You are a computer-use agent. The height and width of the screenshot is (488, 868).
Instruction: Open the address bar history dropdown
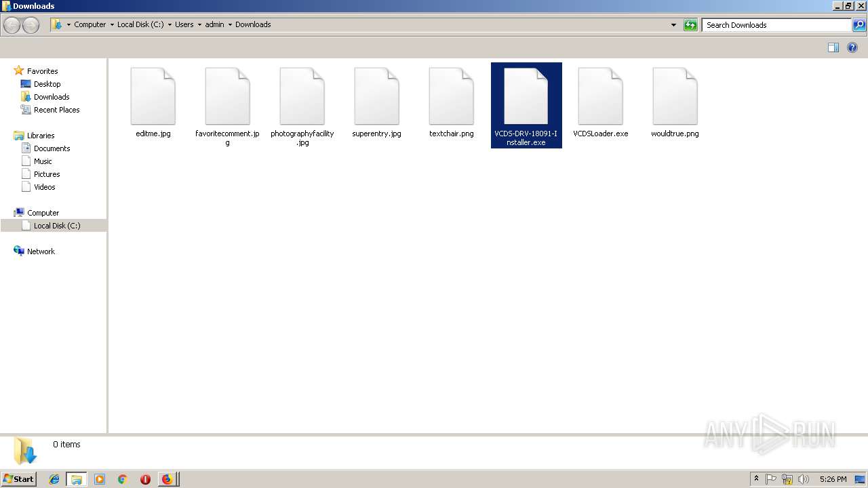coord(673,25)
